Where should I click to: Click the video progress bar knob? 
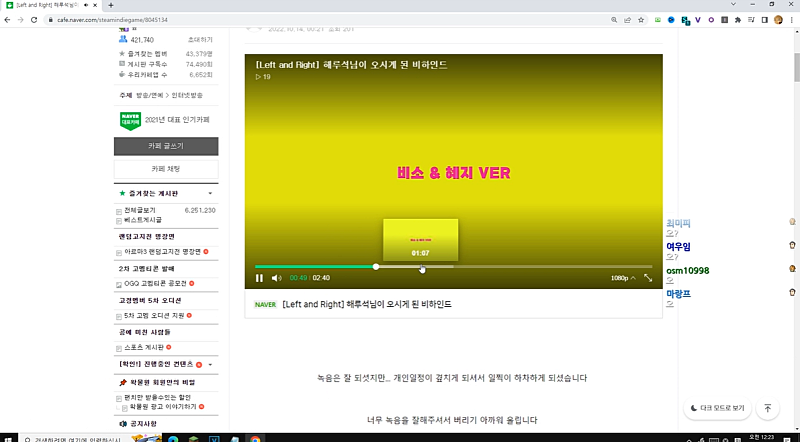[376, 266]
